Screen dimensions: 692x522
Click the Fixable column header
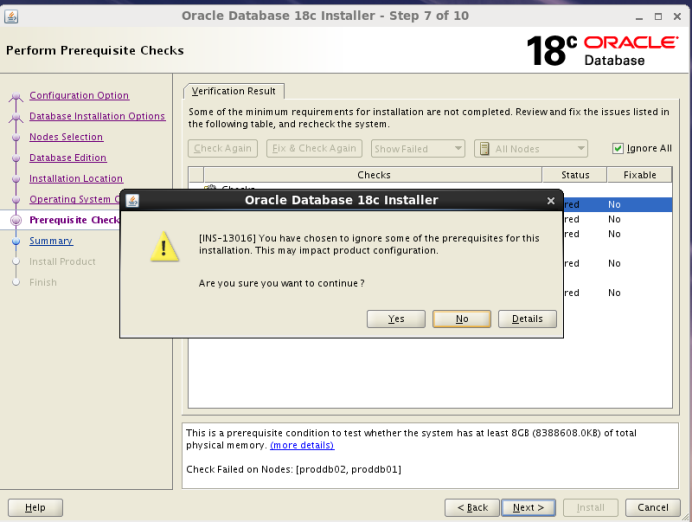click(x=639, y=175)
